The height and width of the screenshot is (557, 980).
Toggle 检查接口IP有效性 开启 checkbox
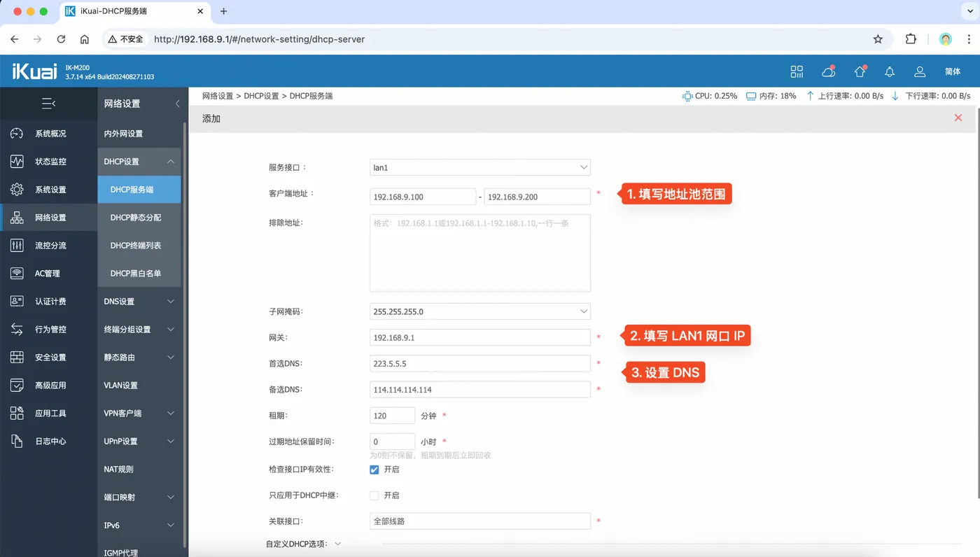pos(374,470)
